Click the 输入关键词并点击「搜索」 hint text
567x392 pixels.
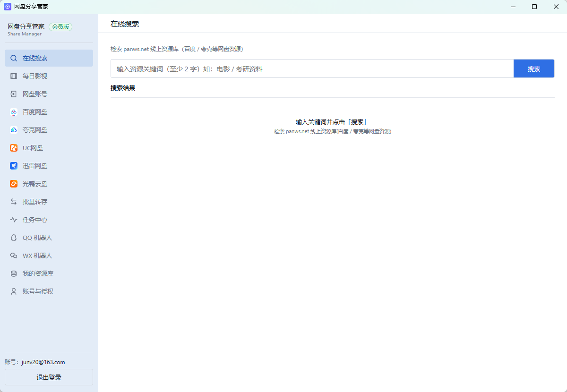coord(331,122)
